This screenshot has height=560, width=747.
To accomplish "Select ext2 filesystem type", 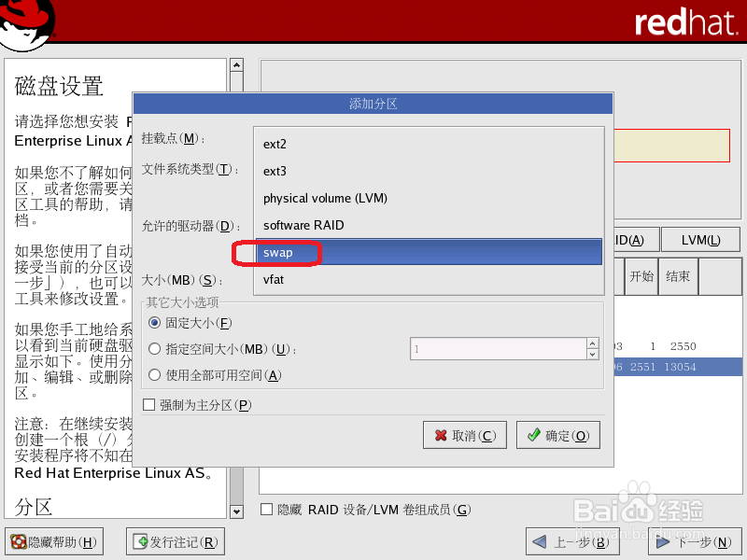I will 429,144.
